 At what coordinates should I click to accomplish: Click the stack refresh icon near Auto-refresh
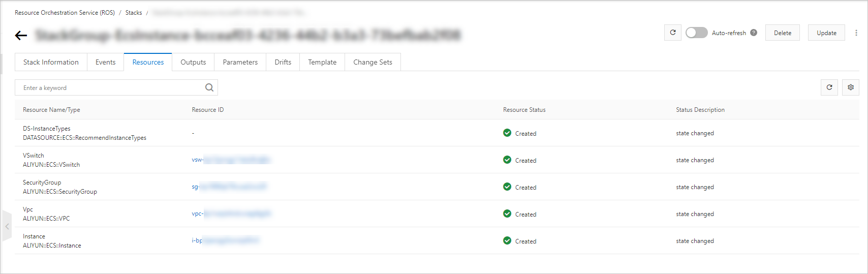click(x=673, y=33)
